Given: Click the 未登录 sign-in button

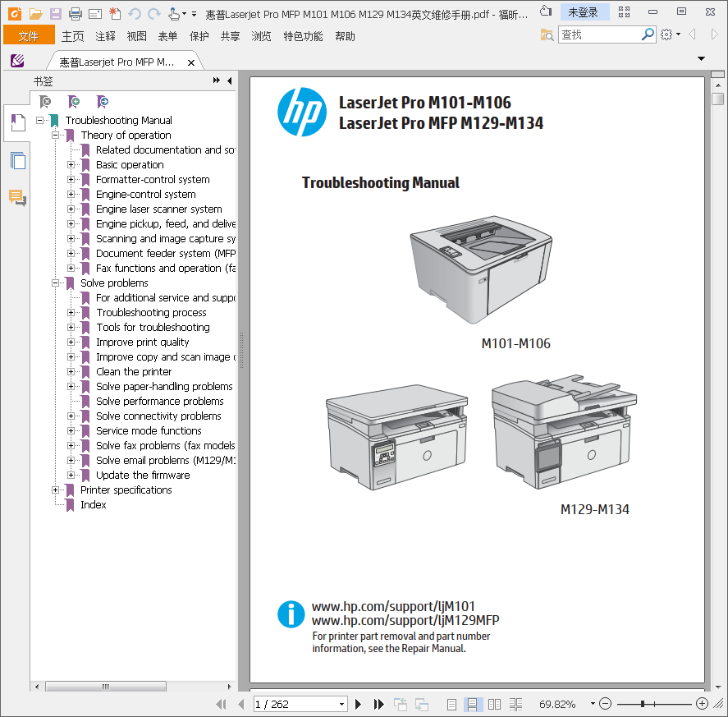Looking at the screenshot, I should tap(584, 12).
